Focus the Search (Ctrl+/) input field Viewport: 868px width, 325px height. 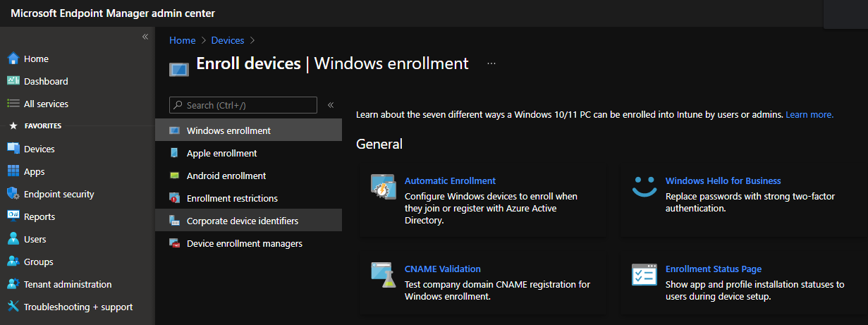pos(243,105)
